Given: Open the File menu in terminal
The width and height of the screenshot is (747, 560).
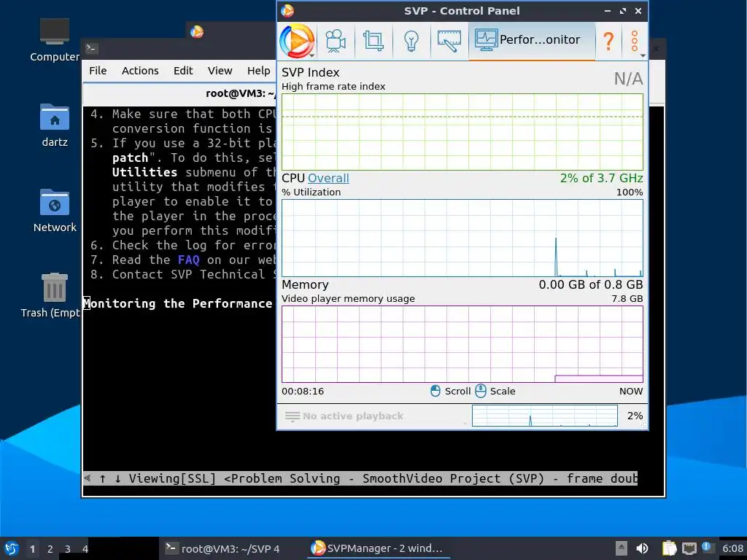Looking at the screenshot, I should pos(98,71).
